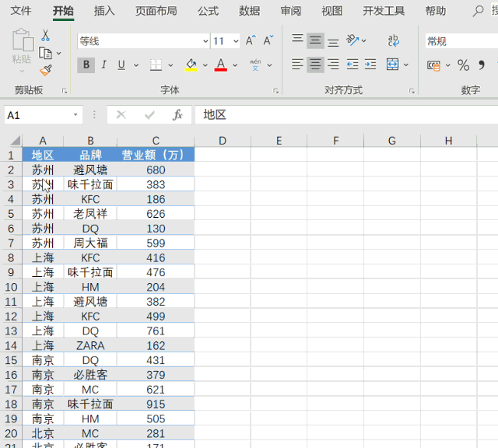Expand the borders dropdown arrow
The height and width of the screenshot is (448, 498).
pyautogui.click(x=170, y=65)
